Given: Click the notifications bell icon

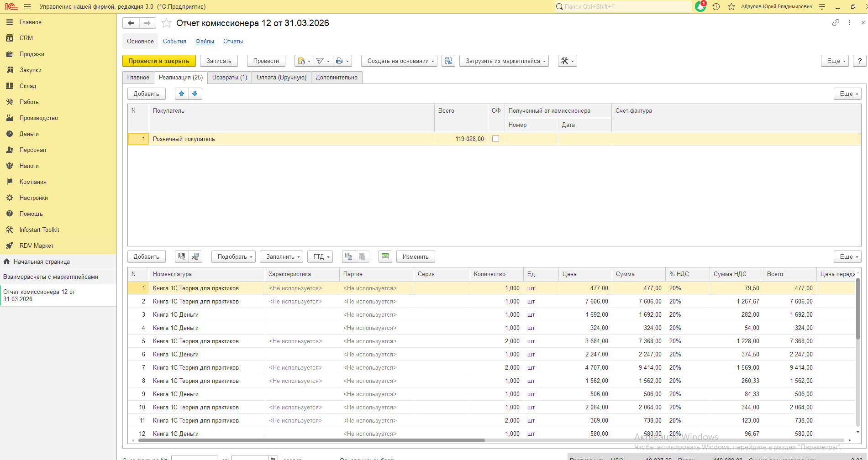Looking at the screenshot, I should pos(700,7).
